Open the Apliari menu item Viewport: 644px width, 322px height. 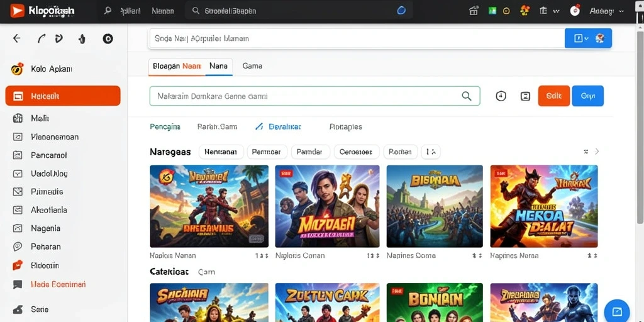tap(131, 11)
